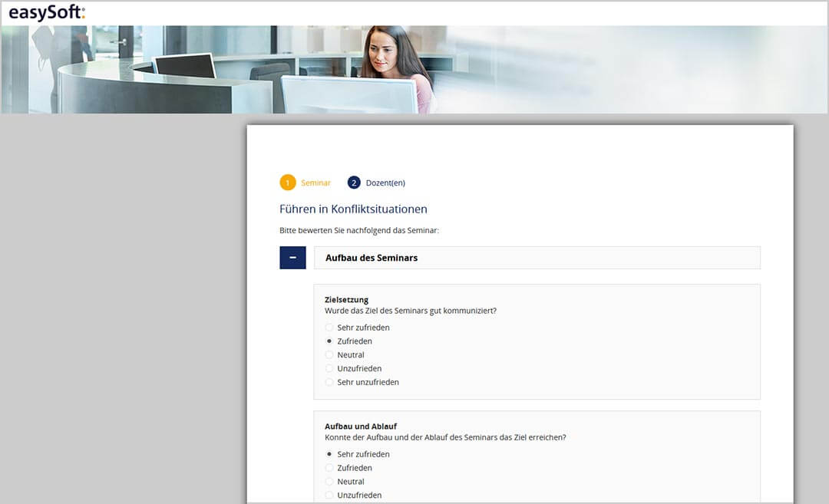Click 'Konnte der Aufbau und der Ablauf' question text

coord(445,437)
